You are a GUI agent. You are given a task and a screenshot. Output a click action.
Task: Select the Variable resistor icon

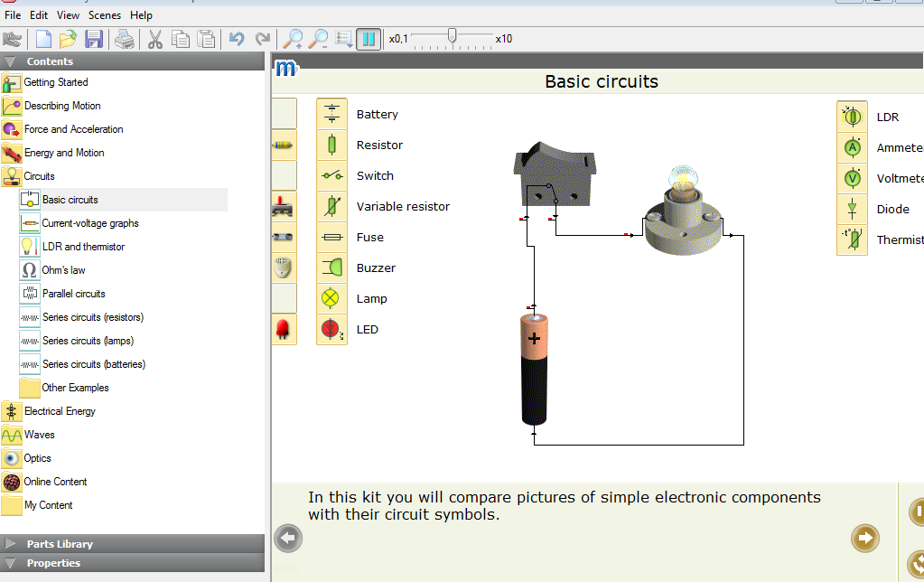click(x=331, y=206)
